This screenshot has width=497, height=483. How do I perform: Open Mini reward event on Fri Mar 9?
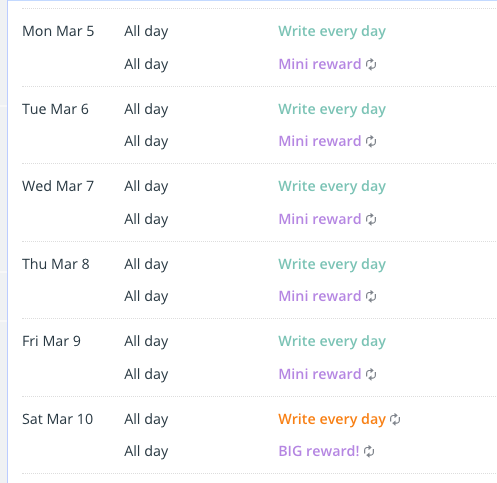pyautogui.click(x=320, y=374)
